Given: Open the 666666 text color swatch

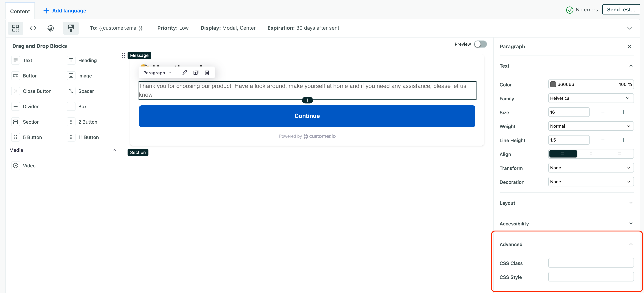Looking at the screenshot, I should coord(553,84).
